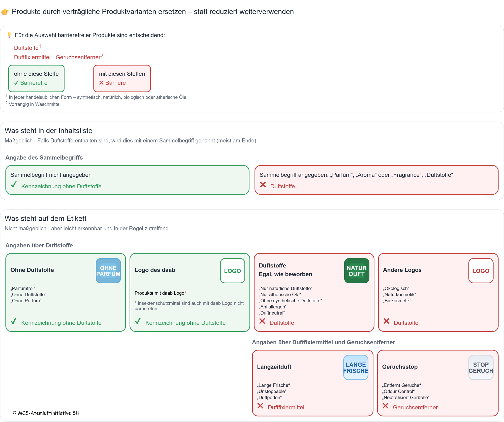This screenshot has width=504, height=422.
Task: Click the red X beside Barriere
Action: pyautogui.click(x=101, y=83)
